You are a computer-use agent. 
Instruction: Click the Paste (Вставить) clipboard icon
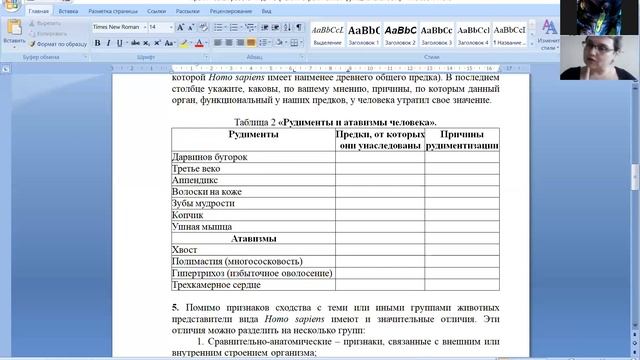tap(14, 28)
